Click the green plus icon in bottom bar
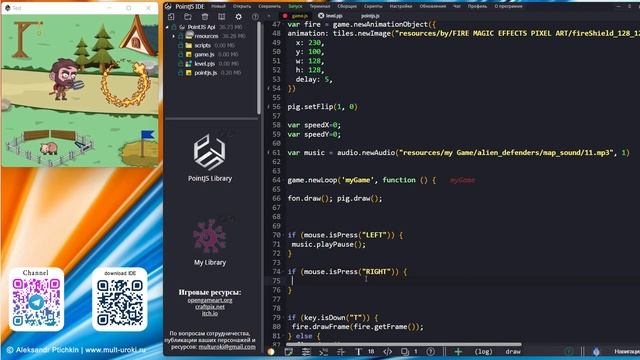Viewport: 640px width, 360px height. point(458,351)
